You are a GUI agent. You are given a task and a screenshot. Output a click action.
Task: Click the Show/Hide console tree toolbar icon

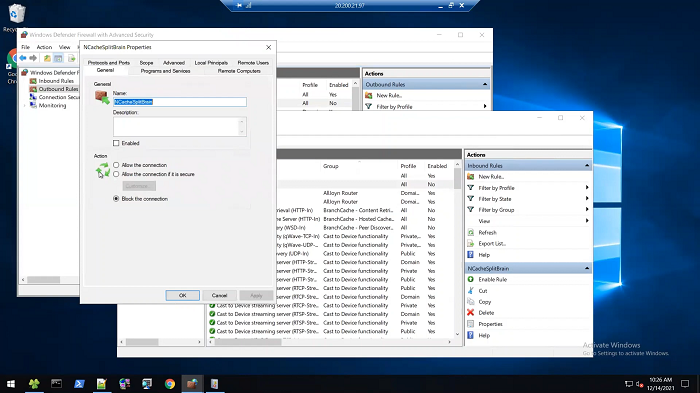(58, 58)
